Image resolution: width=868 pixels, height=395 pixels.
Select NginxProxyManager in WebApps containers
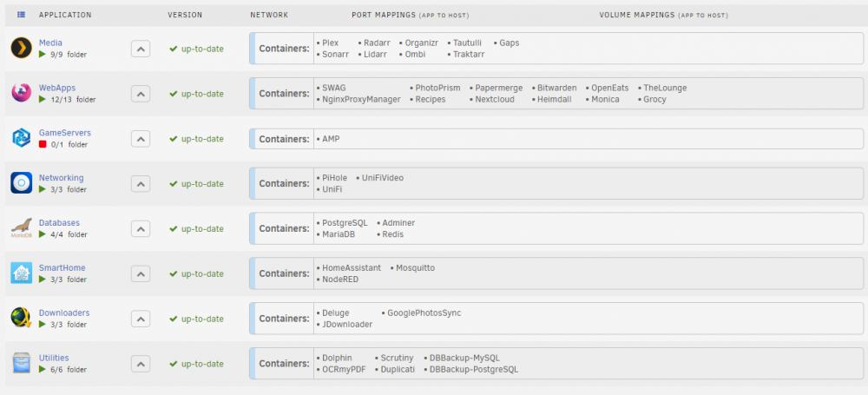tap(361, 100)
